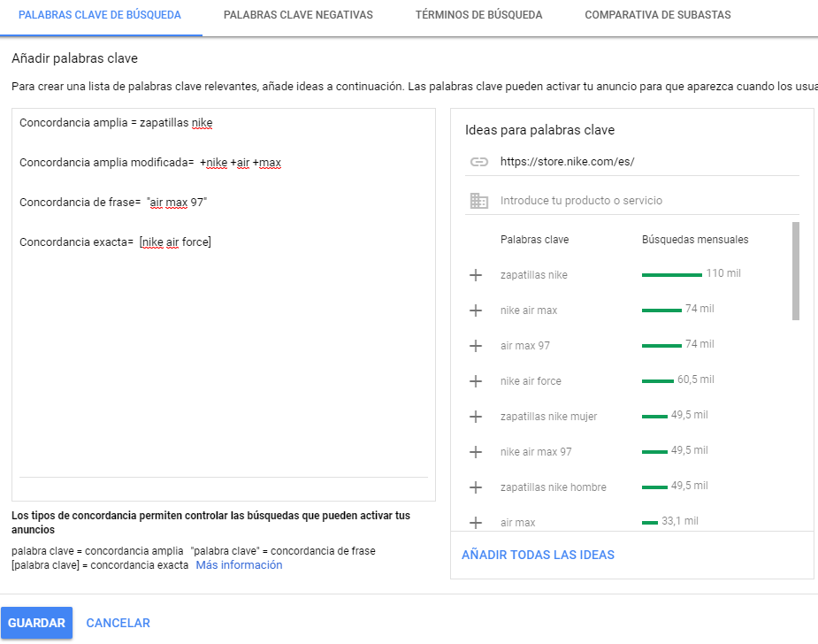Screen dimensions: 818x644
Task: Click Añadir todas las ideas
Action: [x=538, y=555]
